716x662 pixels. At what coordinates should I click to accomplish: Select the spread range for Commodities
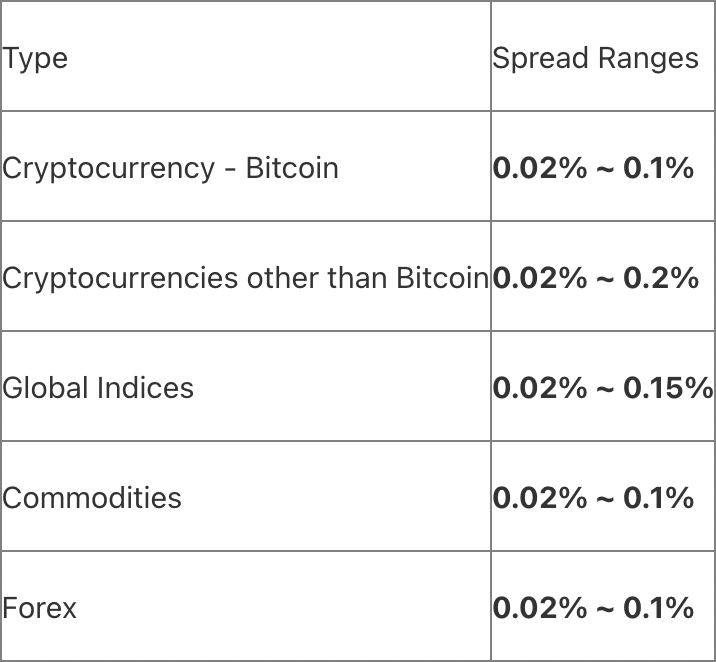coord(593,497)
